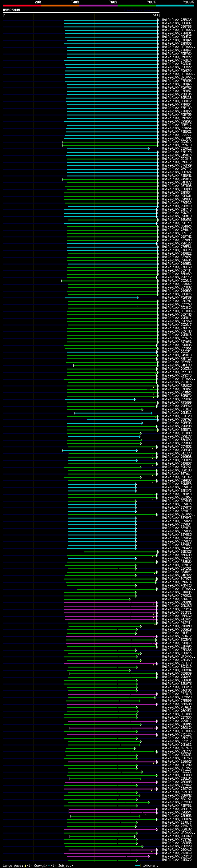
Task: Select the UniRef100_Q1VSI5 label
Action: (177, 826)
